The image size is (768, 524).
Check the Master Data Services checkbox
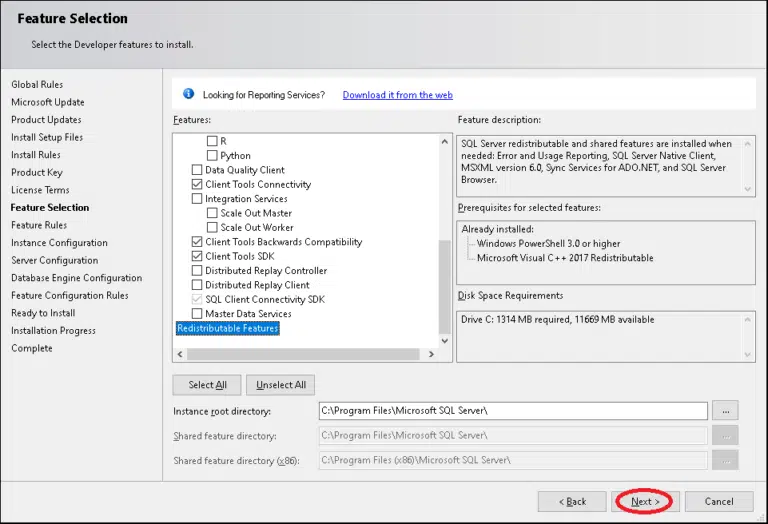point(197,313)
